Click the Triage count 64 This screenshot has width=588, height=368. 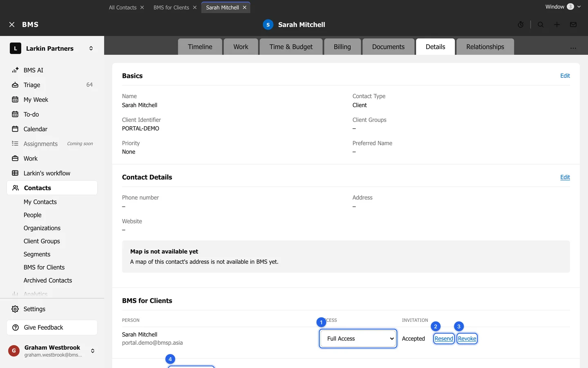click(89, 85)
